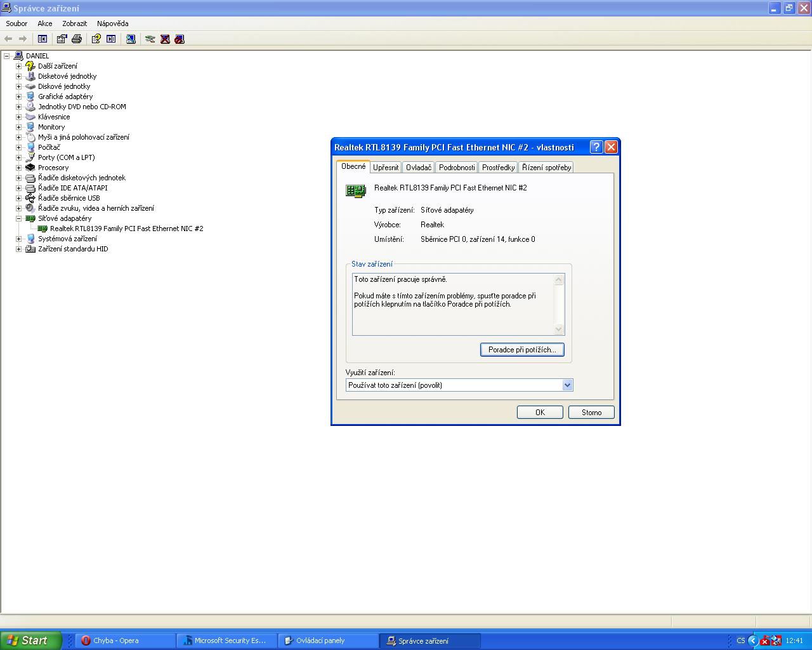Click the chip icon beside Procesory

point(30,168)
